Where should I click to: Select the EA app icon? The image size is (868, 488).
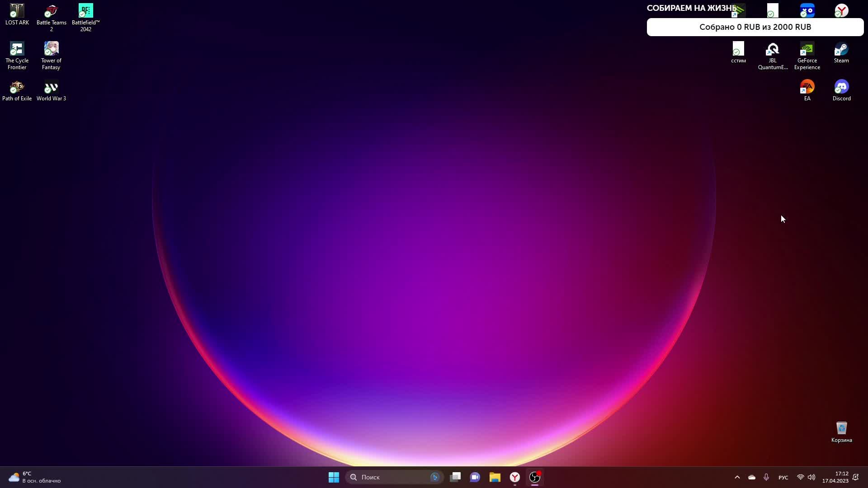click(x=807, y=87)
